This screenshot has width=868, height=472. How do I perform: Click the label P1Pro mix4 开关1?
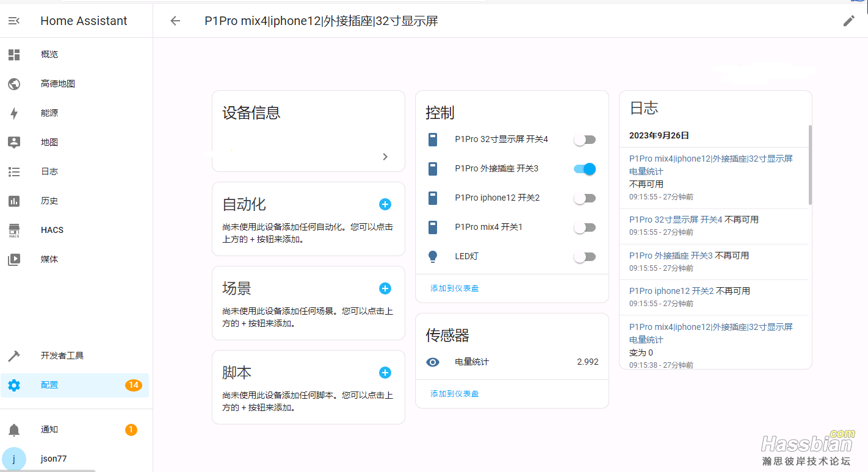(x=489, y=227)
